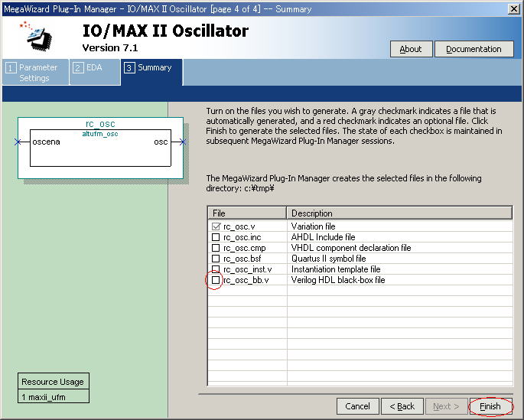Tick the rc_osc_bb.v checkbox
This screenshot has width=524, height=420.
point(216,280)
